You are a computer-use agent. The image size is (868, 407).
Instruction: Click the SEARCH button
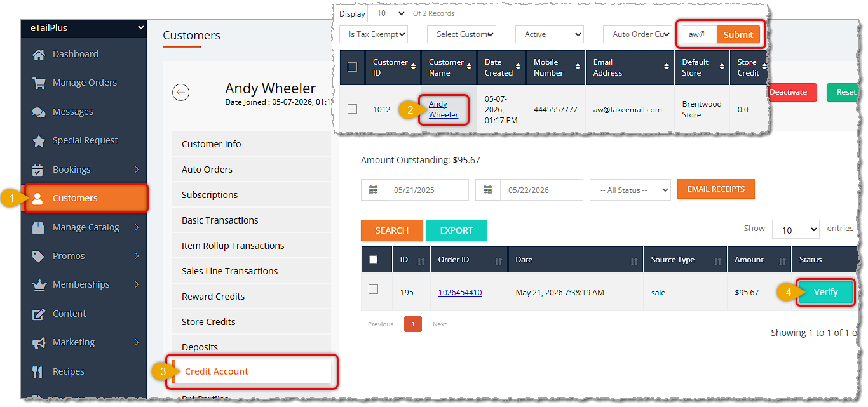[391, 230]
